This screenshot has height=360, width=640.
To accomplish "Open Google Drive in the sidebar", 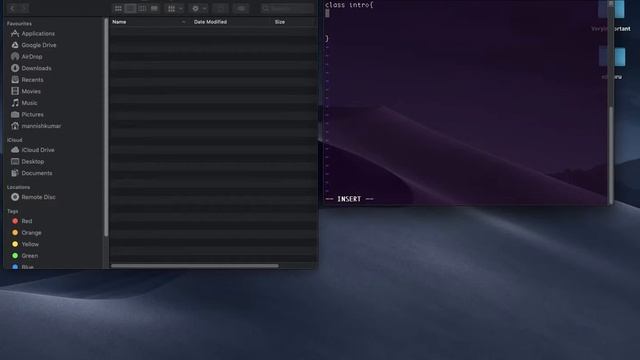I will pyautogui.click(x=34, y=45).
